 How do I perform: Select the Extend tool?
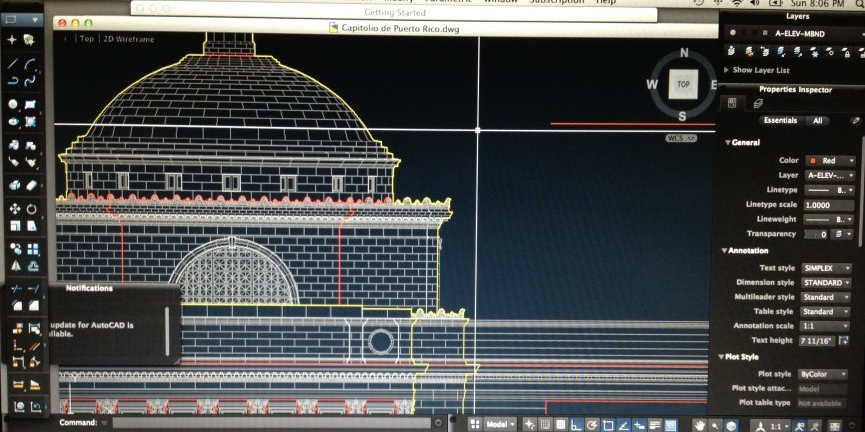[x=34, y=288]
